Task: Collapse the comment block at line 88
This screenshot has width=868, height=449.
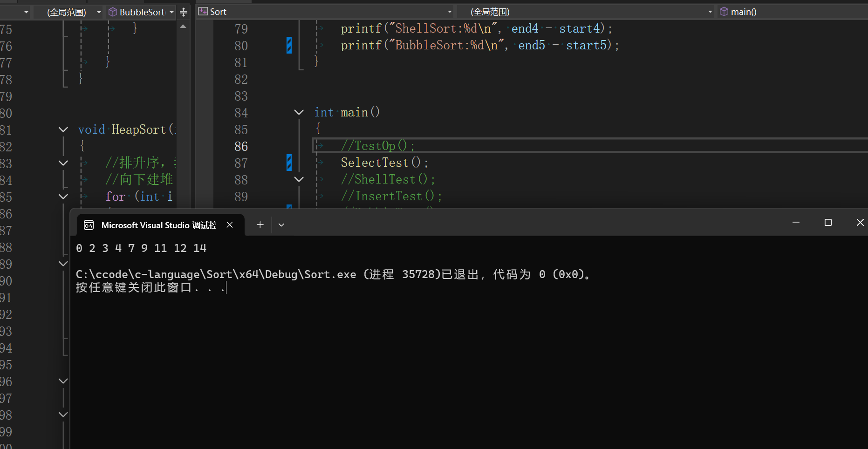Action: coord(299,179)
